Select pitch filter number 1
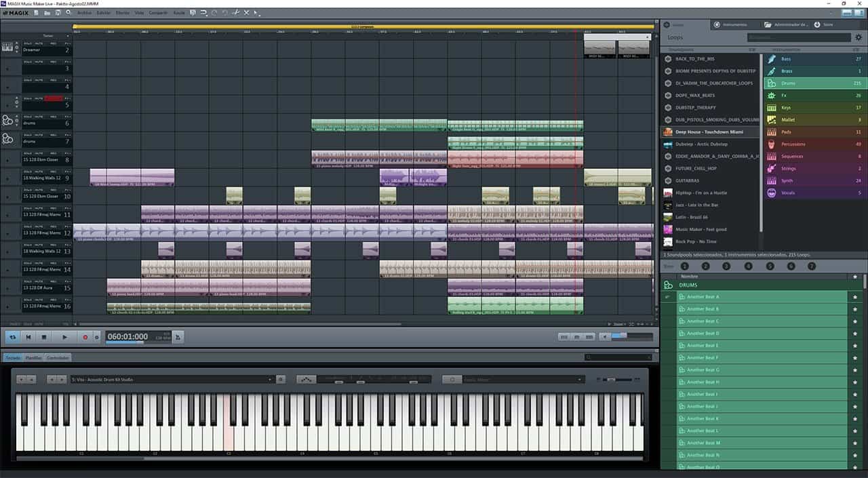The width and height of the screenshot is (868, 478). pyautogui.click(x=684, y=266)
